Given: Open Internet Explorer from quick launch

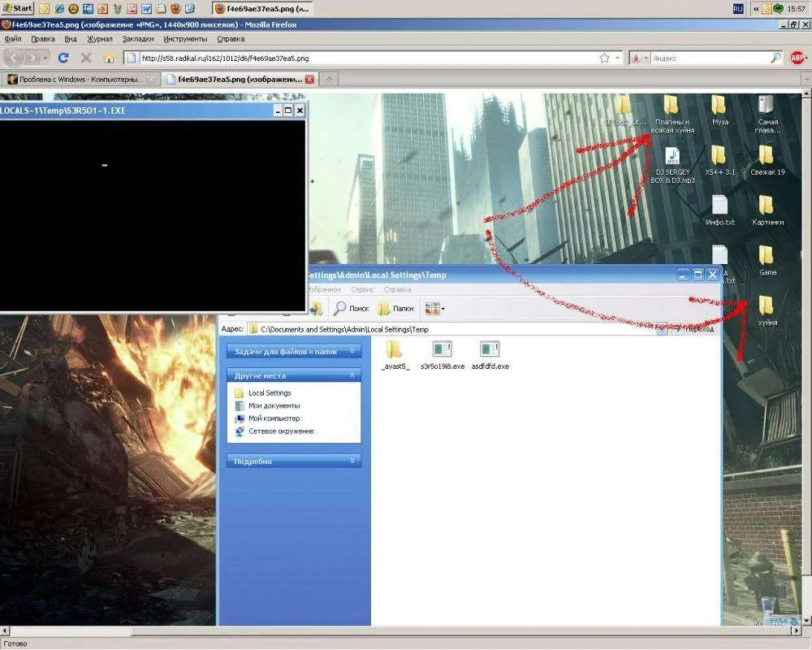Looking at the screenshot, I should pos(59,8).
